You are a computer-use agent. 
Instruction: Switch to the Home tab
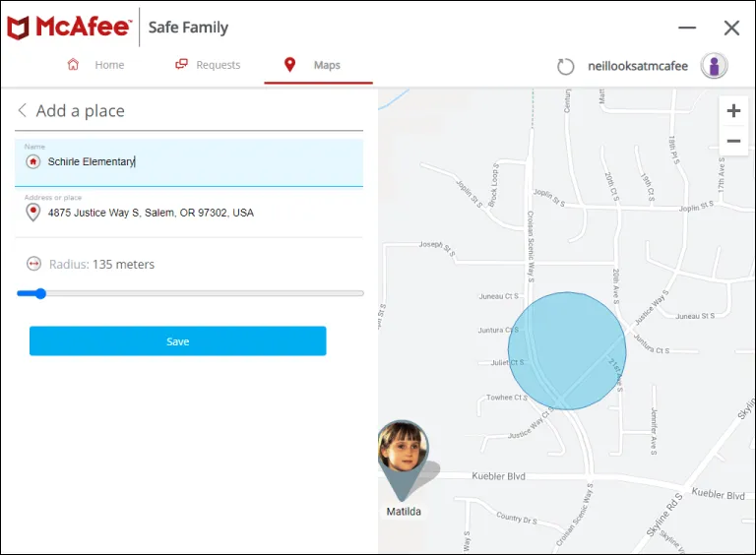click(96, 65)
